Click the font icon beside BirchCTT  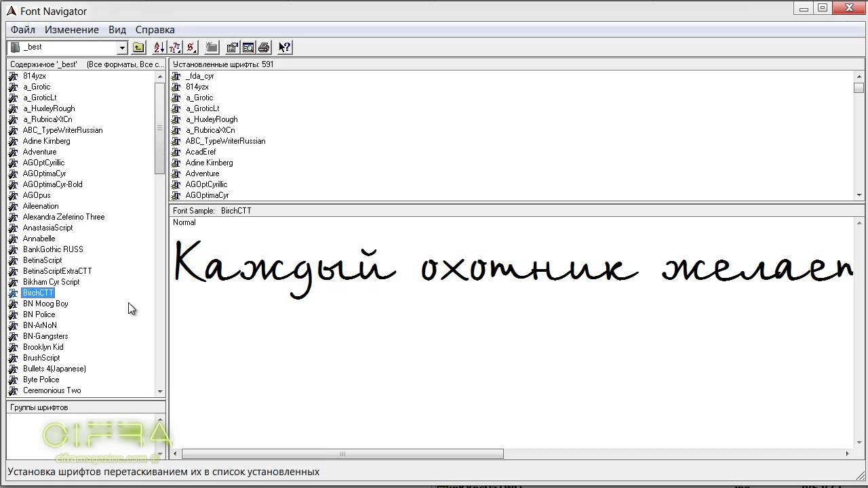(x=13, y=293)
